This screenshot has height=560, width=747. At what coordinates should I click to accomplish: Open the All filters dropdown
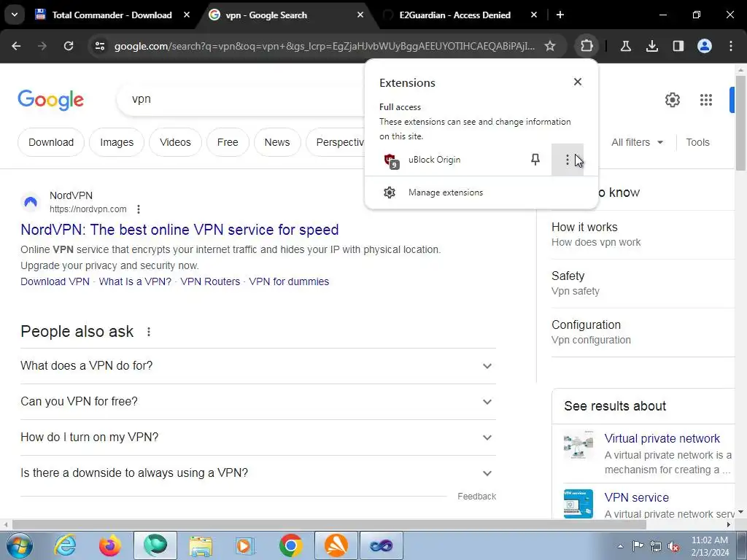[x=637, y=142]
